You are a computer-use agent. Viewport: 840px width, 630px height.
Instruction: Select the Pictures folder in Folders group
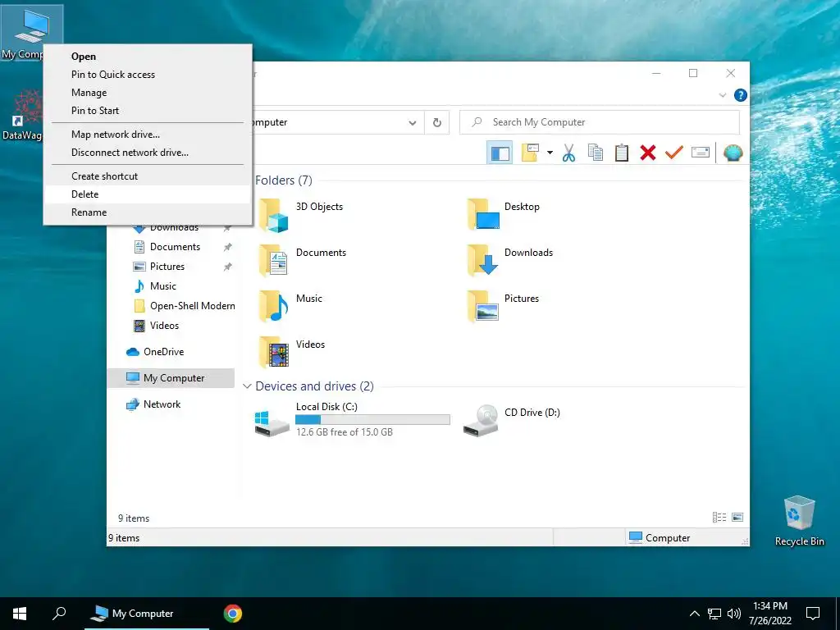click(x=503, y=307)
